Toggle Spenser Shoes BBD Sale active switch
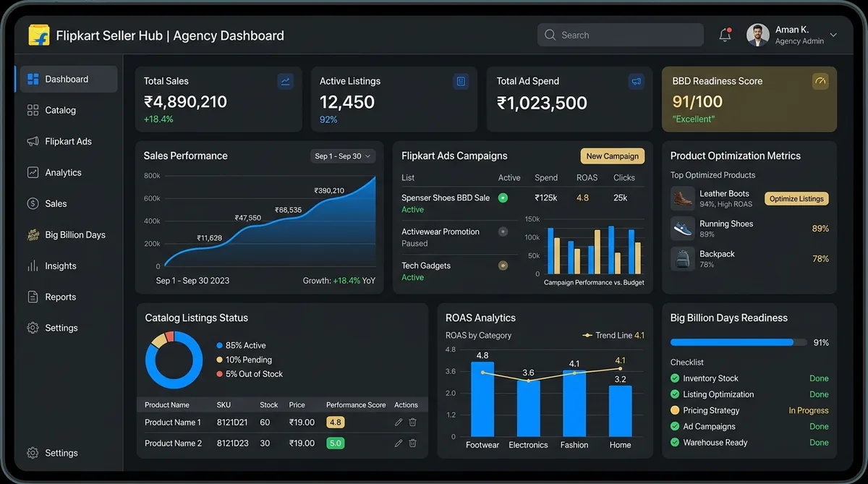The width and height of the screenshot is (868, 484). pyautogui.click(x=503, y=198)
